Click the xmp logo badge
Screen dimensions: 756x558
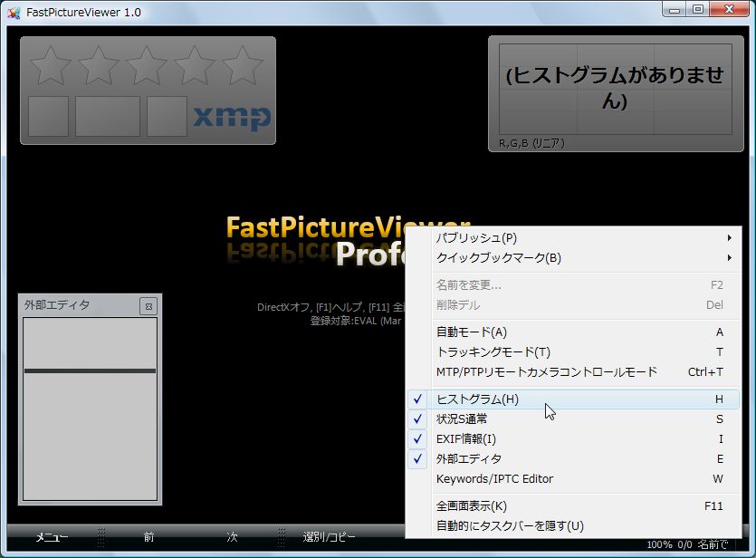point(232,117)
